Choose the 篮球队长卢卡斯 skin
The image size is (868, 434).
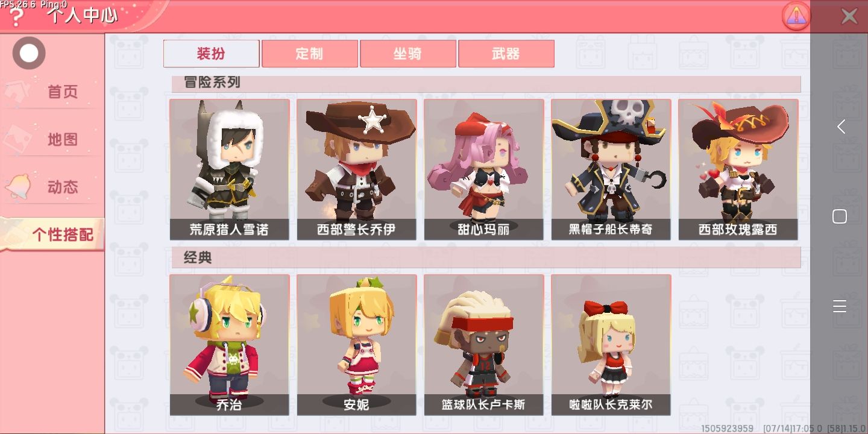(484, 345)
